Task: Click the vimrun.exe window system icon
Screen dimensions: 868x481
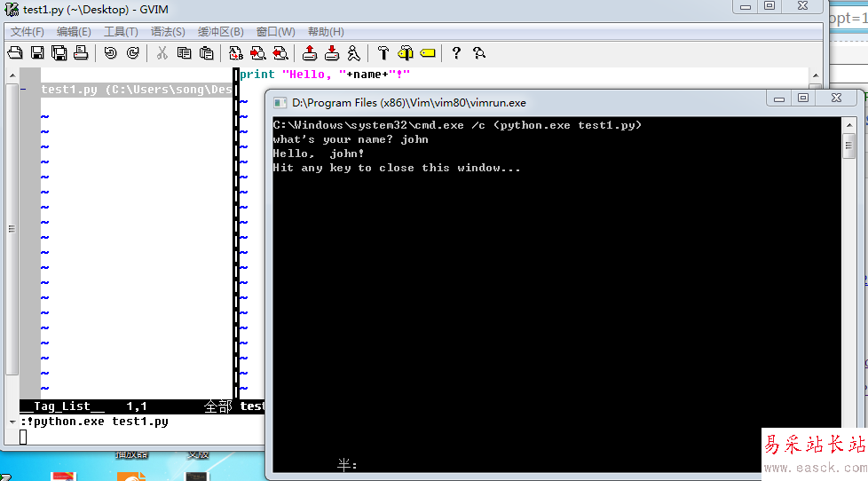Action: (280, 103)
